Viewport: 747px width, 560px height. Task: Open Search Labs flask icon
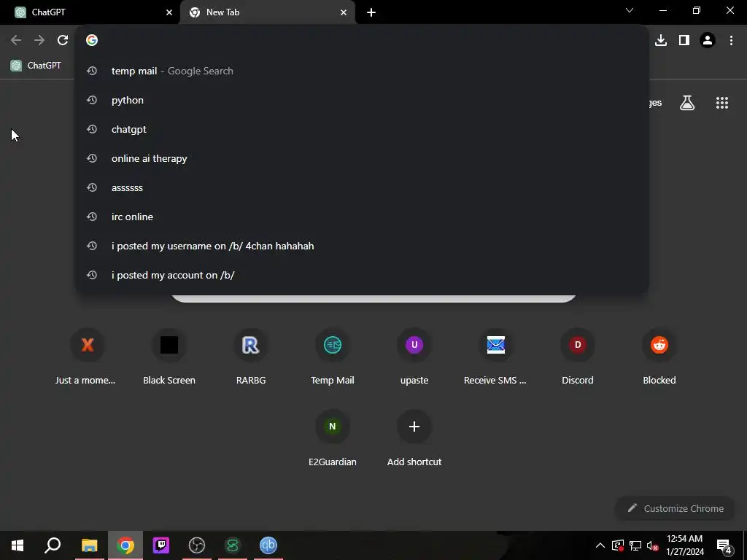687,102
